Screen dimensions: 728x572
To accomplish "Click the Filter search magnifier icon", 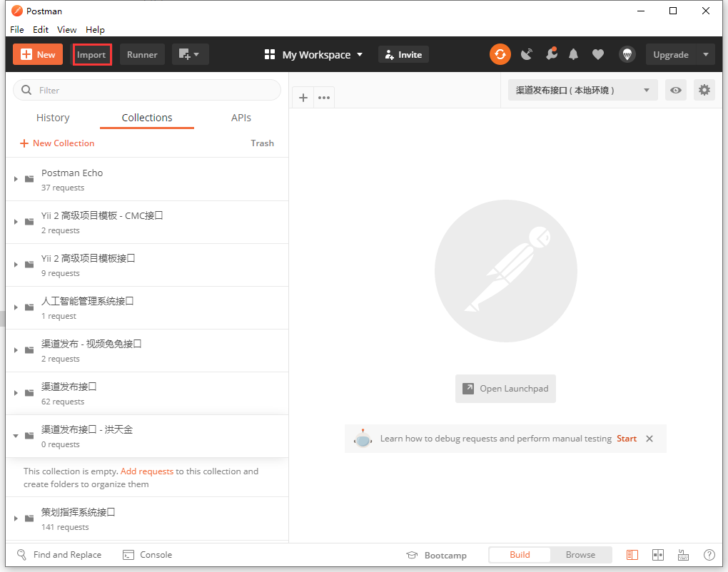I will pyautogui.click(x=27, y=90).
